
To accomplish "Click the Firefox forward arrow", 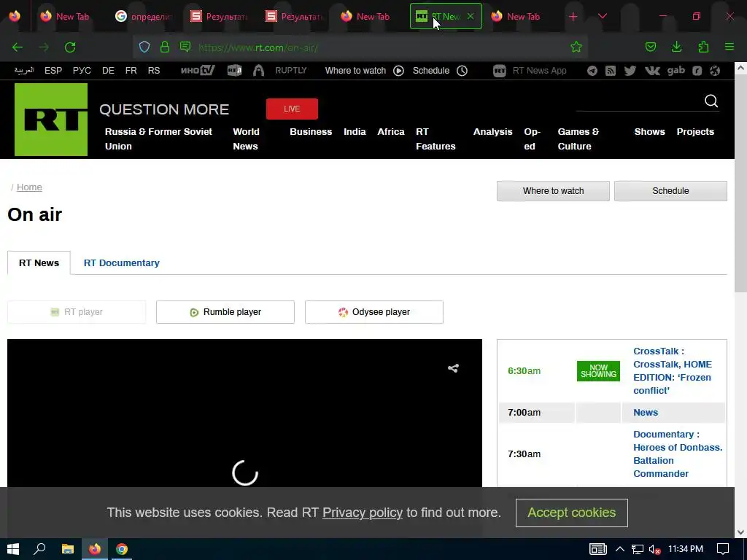I will (x=44, y=47).
